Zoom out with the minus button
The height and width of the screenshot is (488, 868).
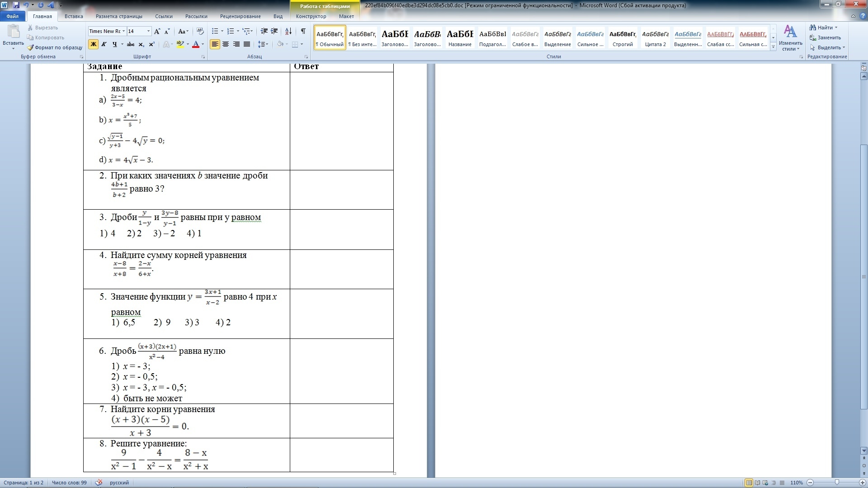pos(810,483)
